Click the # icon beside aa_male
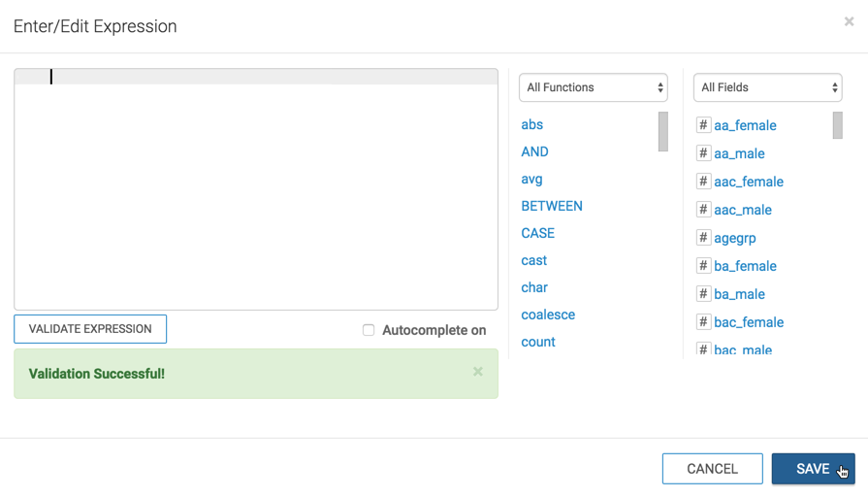This screenshot has height=498, width=868. 704,153
